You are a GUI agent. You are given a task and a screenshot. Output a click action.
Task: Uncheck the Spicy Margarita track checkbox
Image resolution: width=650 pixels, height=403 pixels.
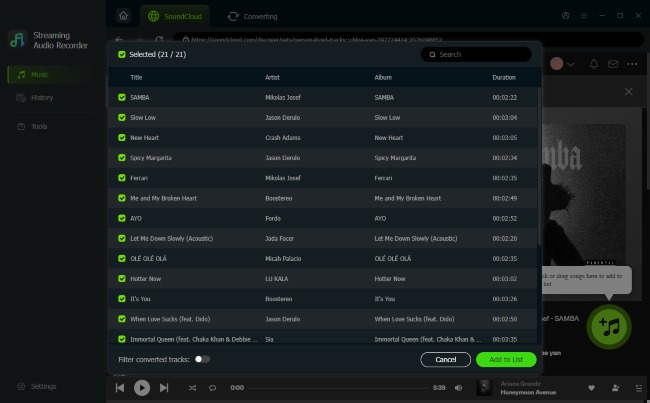click(121, 158)
